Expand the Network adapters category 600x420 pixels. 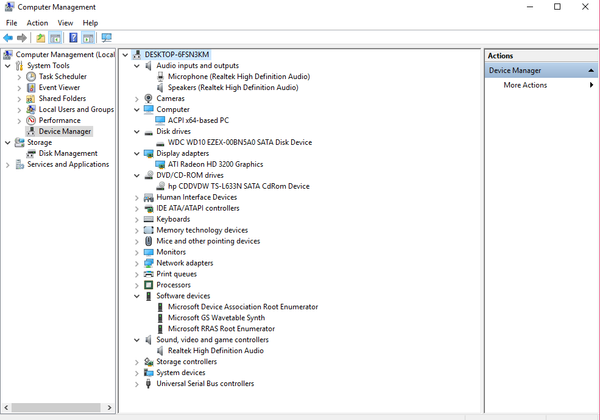(137, 263)
